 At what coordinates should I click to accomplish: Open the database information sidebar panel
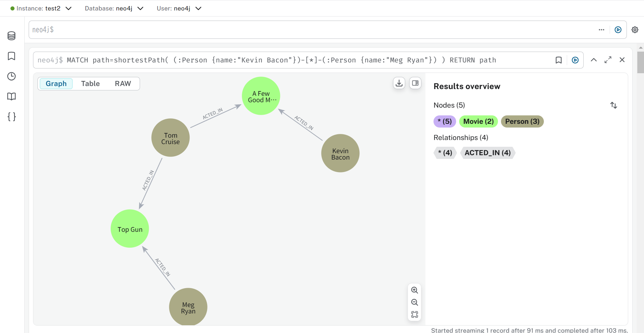click(11, 35)
